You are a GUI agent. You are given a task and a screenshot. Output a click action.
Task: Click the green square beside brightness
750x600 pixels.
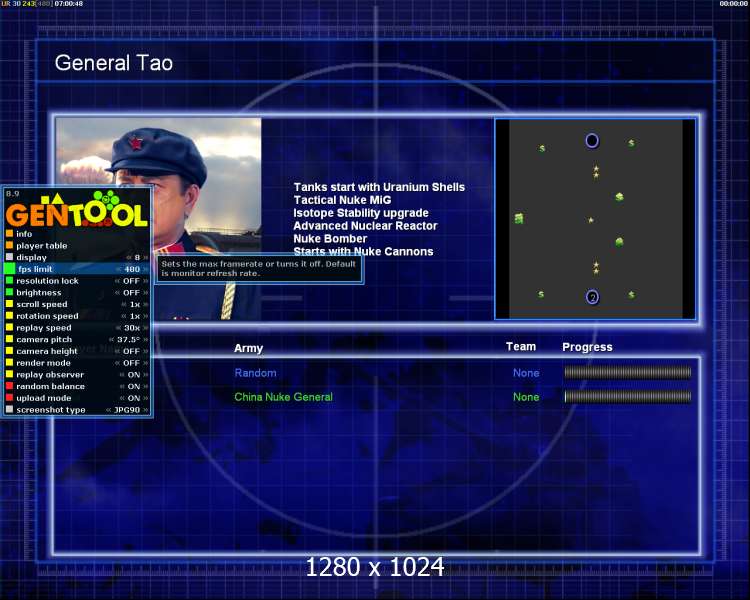(9, 292)
